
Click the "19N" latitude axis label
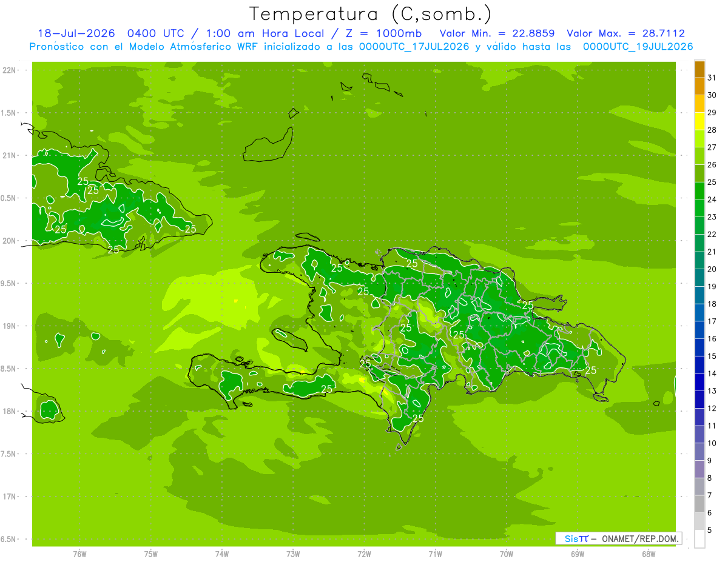point(9,326)
